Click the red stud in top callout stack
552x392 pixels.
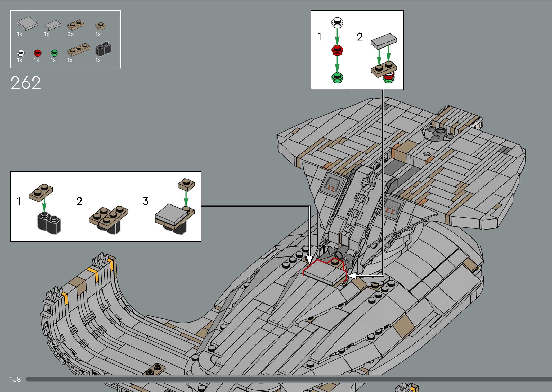(337, 50)
